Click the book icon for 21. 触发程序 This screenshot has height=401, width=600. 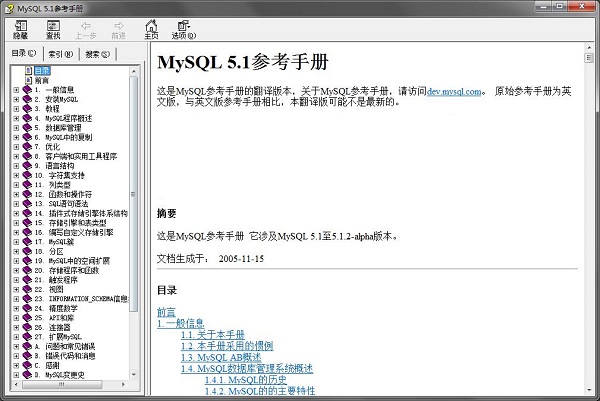(x=27, y=280)
